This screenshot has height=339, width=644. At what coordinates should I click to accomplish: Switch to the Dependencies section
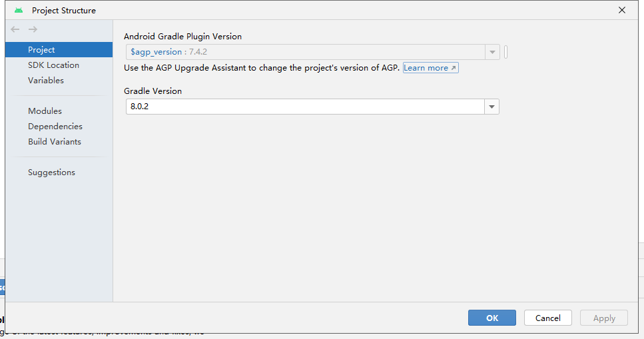(x=55, y=127)
